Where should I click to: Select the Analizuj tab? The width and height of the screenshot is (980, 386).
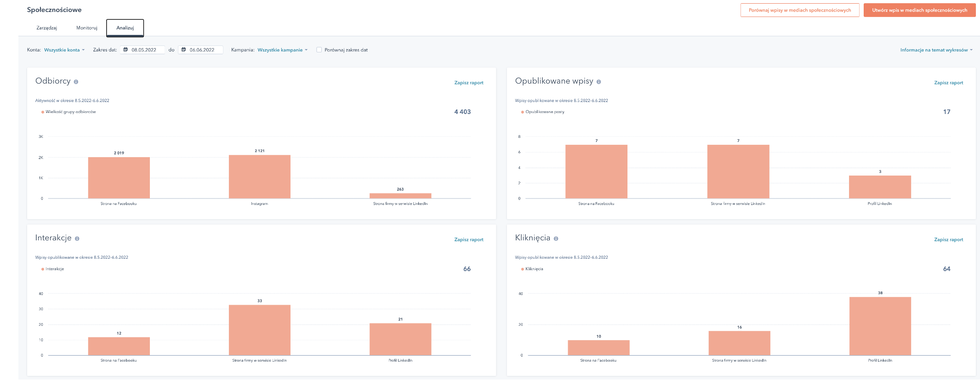click(125, 28)
